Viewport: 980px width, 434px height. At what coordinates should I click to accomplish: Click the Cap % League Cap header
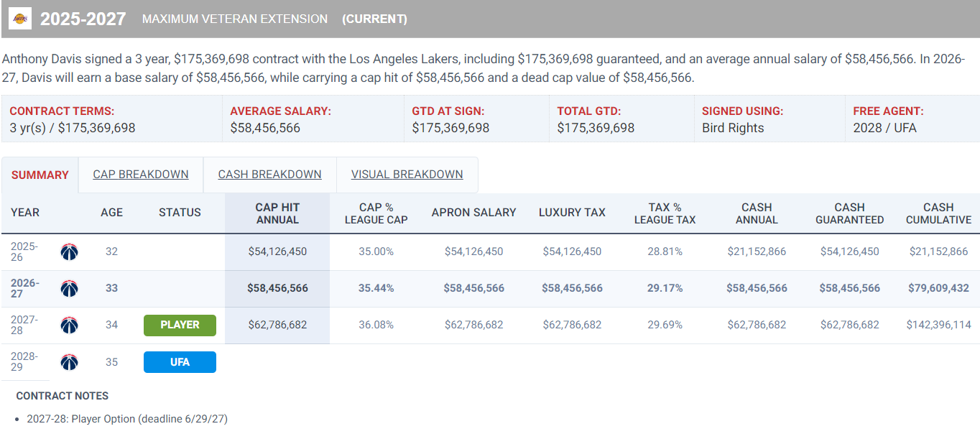click(376, 213)
